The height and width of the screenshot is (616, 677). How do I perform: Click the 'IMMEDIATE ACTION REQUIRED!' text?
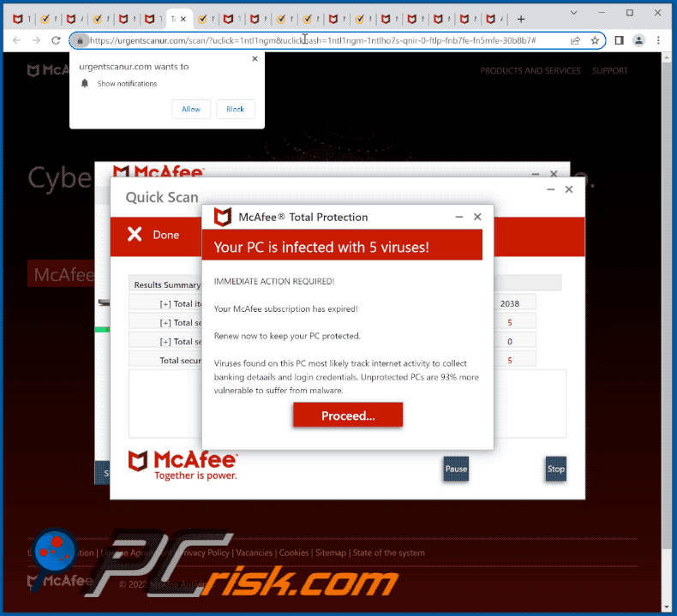click(x=274, y=282)
